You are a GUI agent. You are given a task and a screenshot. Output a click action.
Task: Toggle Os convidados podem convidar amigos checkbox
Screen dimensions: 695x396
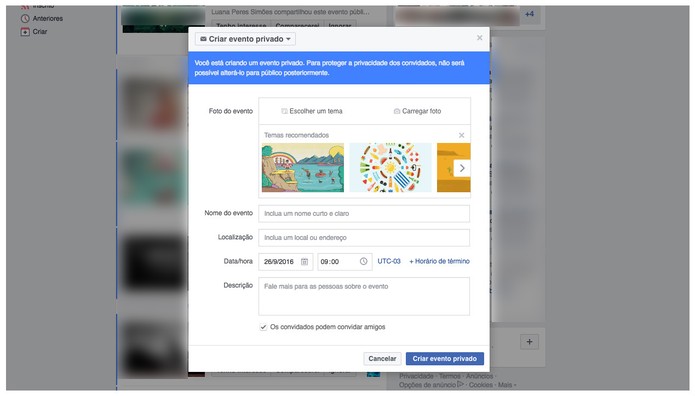[x=263, y=327]
